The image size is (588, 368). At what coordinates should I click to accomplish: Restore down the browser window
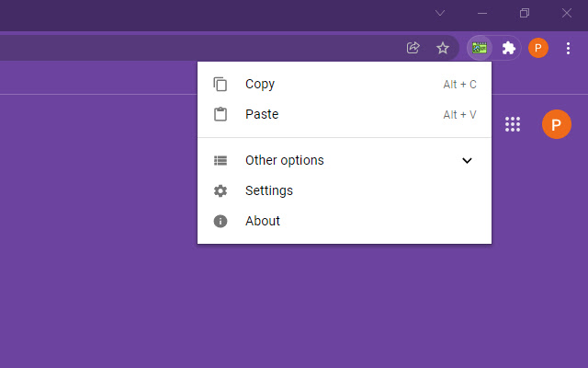point(525,13)
